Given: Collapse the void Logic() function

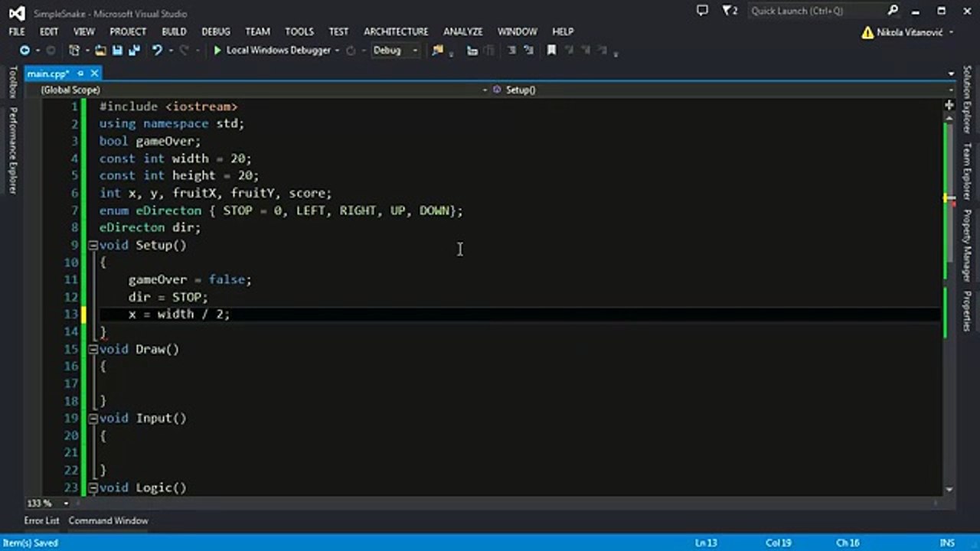Looking at the screenshot, I should pos(93,487).
